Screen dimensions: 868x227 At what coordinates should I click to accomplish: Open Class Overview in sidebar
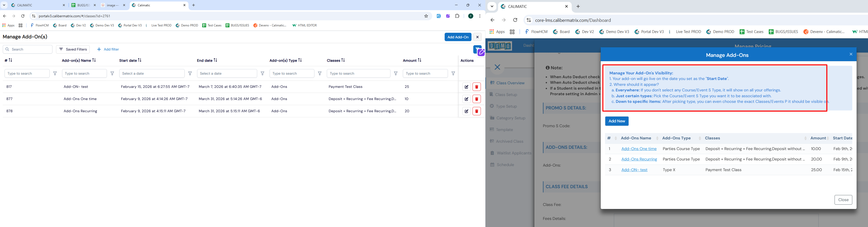click(x=507, y=83)
